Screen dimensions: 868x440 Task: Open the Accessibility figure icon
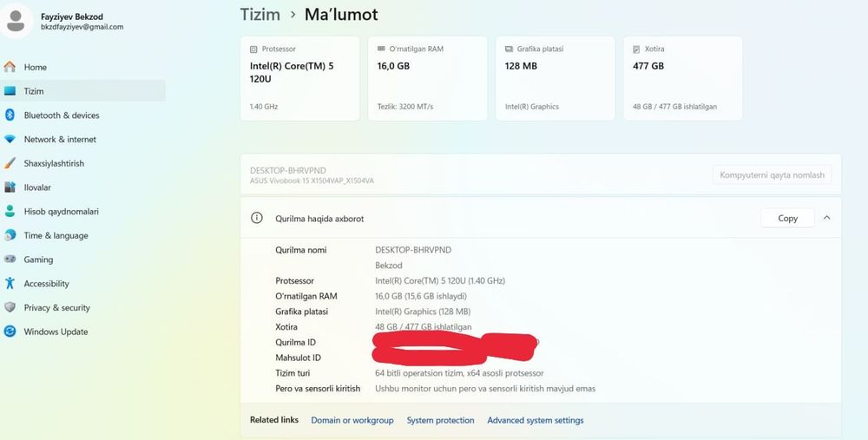click(10, 284)
